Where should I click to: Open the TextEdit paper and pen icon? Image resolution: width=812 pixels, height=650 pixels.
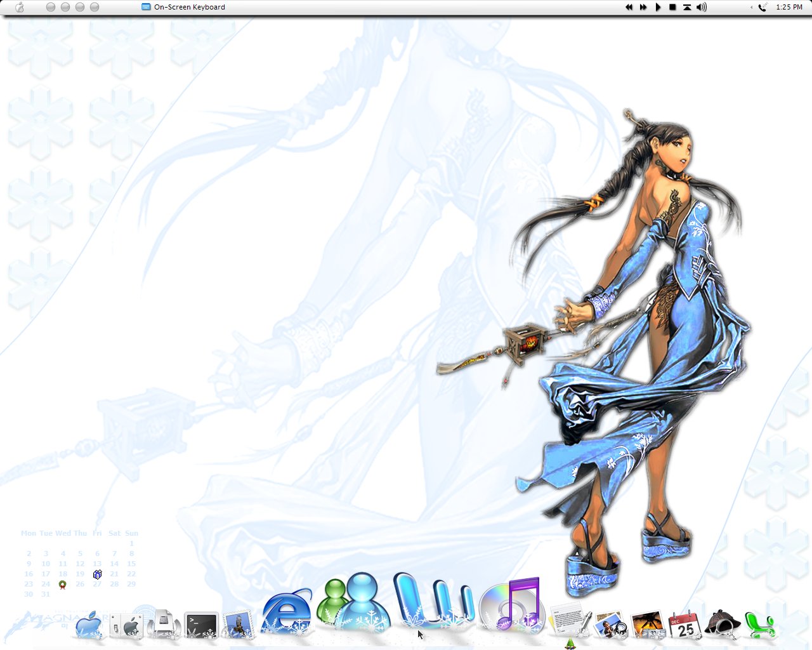click(x=571, y=620)
